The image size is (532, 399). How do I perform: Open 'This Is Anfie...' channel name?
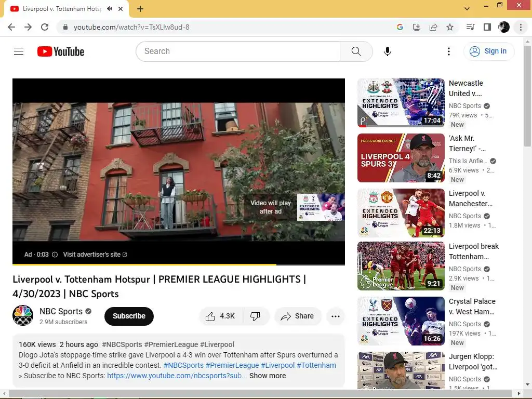tap(468, 161)
